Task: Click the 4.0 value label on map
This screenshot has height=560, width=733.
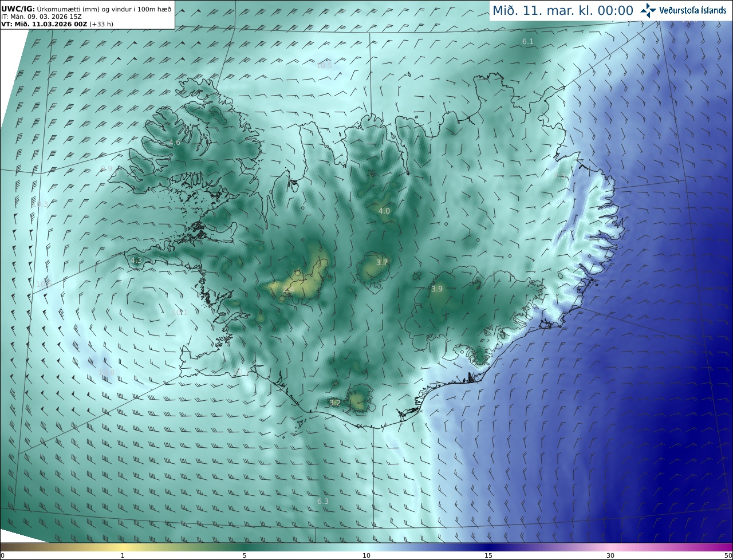Action: pyautogui.click(x=384, y=211)
